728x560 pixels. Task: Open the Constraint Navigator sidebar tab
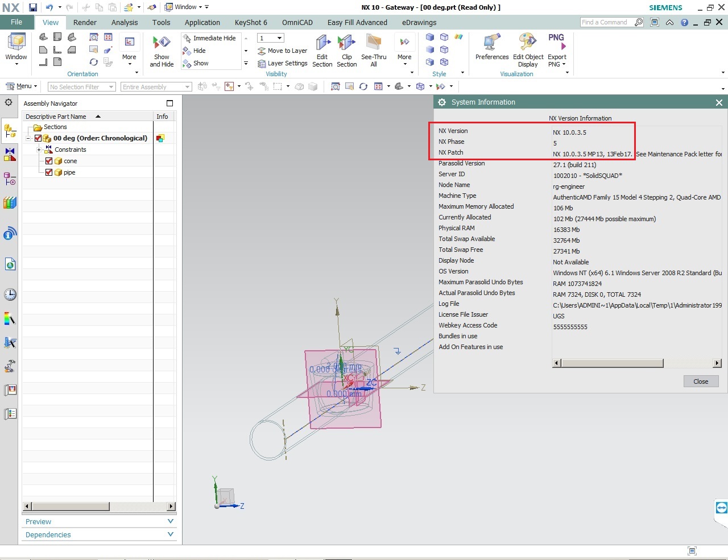(x=10, y=155)
